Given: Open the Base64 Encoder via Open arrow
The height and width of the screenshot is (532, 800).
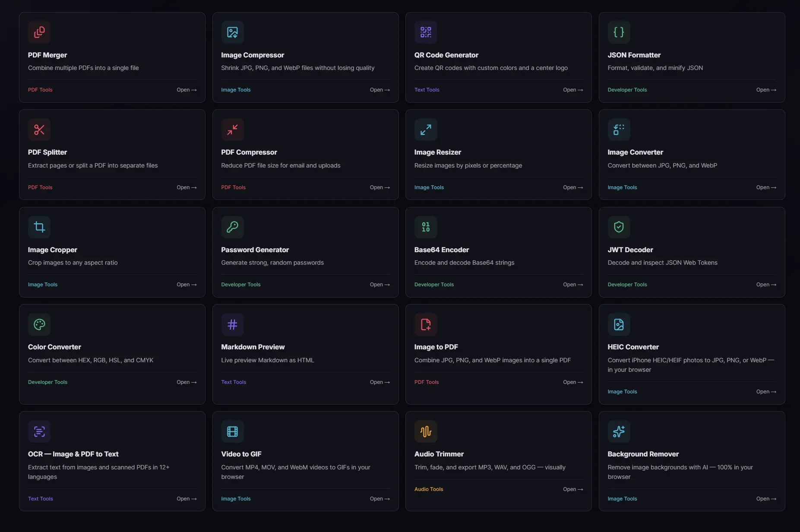Looking at the screenshot, I should pyautogui.click(x=573, y=285).
